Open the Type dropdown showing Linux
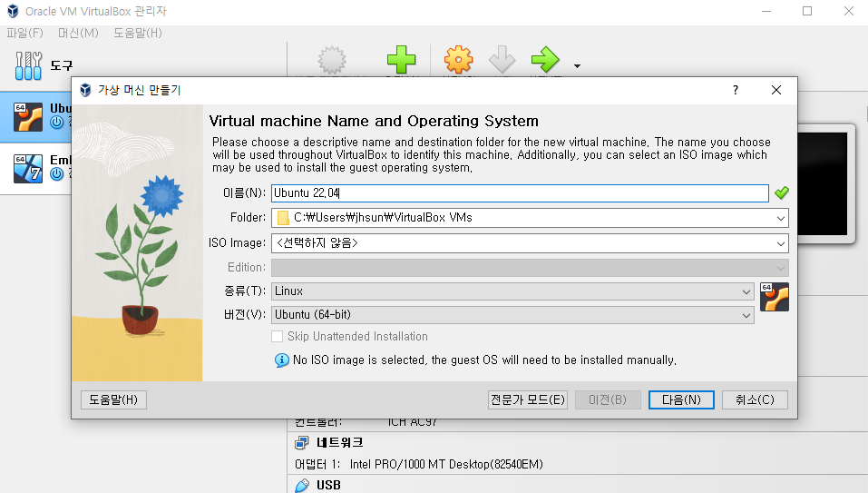Image resolution: width=868 pixels, height=493 pixels. 512,291
